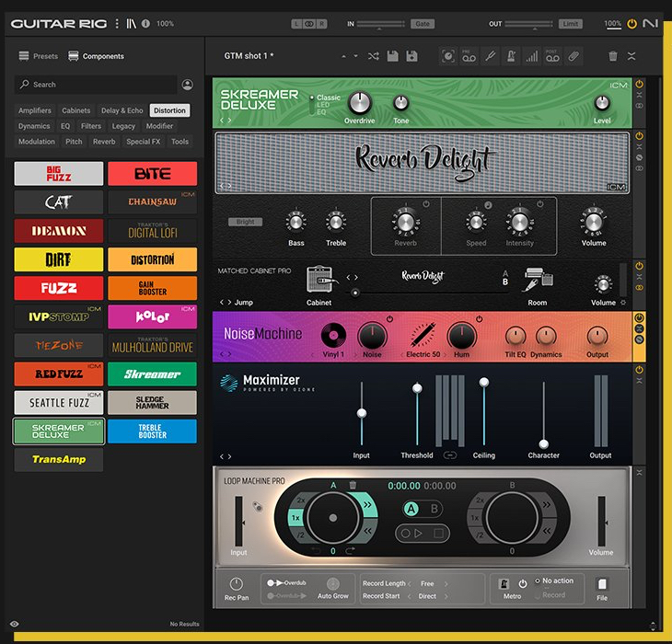Open the three-dot main menu
The width and height of the screenshot is (672, 644).
point(117,24)
